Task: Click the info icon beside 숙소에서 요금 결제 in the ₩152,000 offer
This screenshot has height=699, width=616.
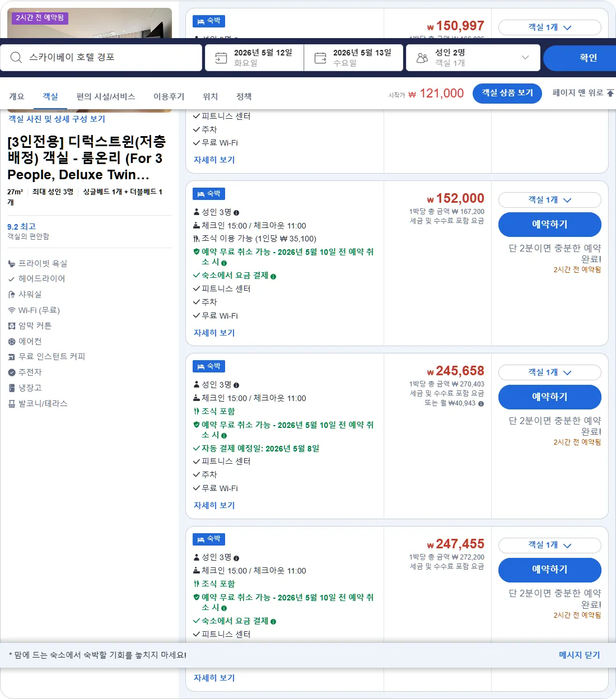Action: [273, 277]
